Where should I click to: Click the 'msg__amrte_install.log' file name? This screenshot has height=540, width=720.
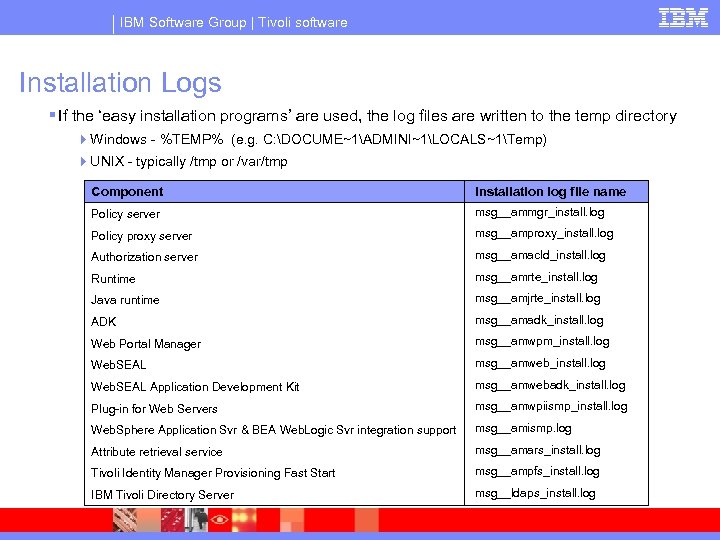click(536, 277)
